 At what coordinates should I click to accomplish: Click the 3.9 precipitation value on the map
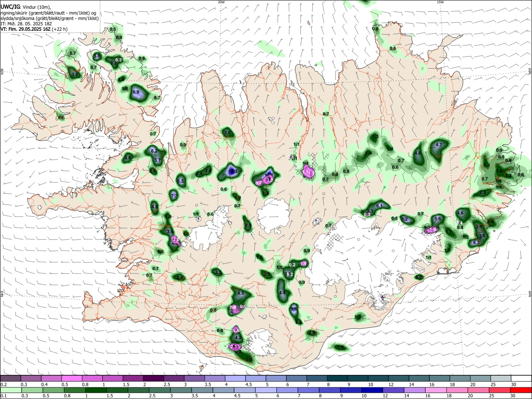click(x=170, y=232)
